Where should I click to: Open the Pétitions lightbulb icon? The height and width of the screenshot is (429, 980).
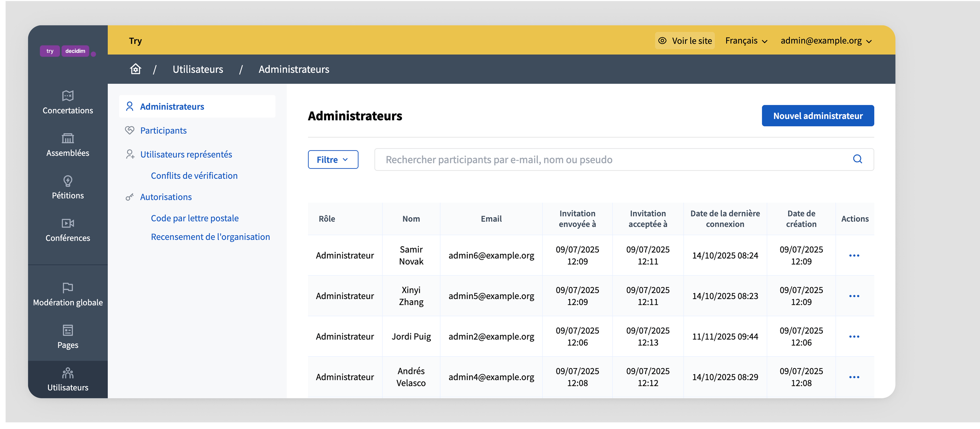click(68, 181)
